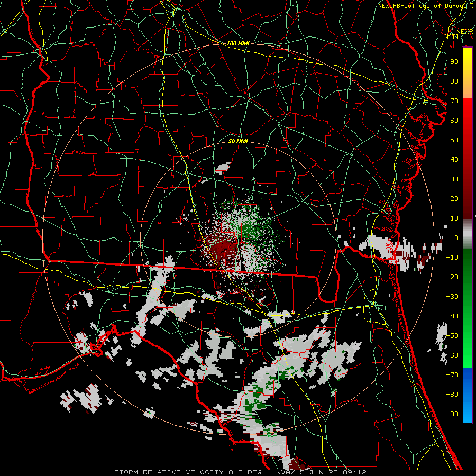Click the "100 NMI" range ring label

tap(238, 43)
